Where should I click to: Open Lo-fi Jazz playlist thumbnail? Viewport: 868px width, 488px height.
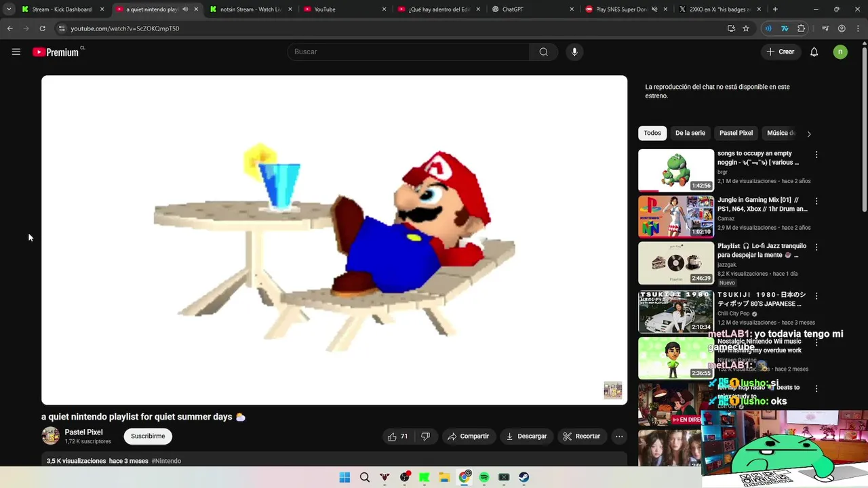pyautogui.click(x=676, y=263)
